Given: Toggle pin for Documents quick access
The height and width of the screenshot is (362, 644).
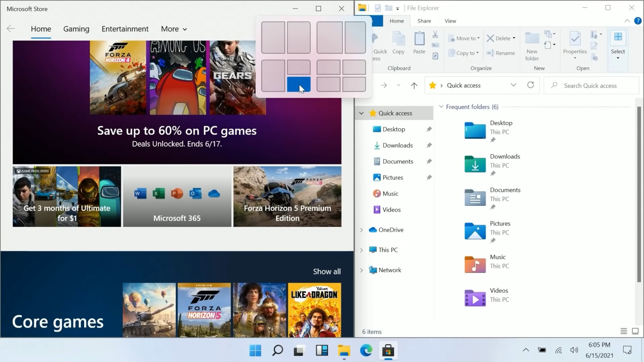Looking at the screenshot, I should coord(429,161).
